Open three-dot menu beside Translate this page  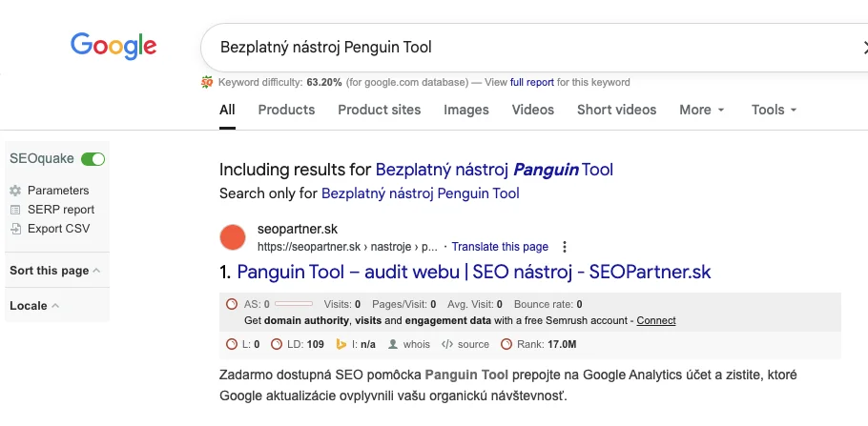tap(565, 247)
